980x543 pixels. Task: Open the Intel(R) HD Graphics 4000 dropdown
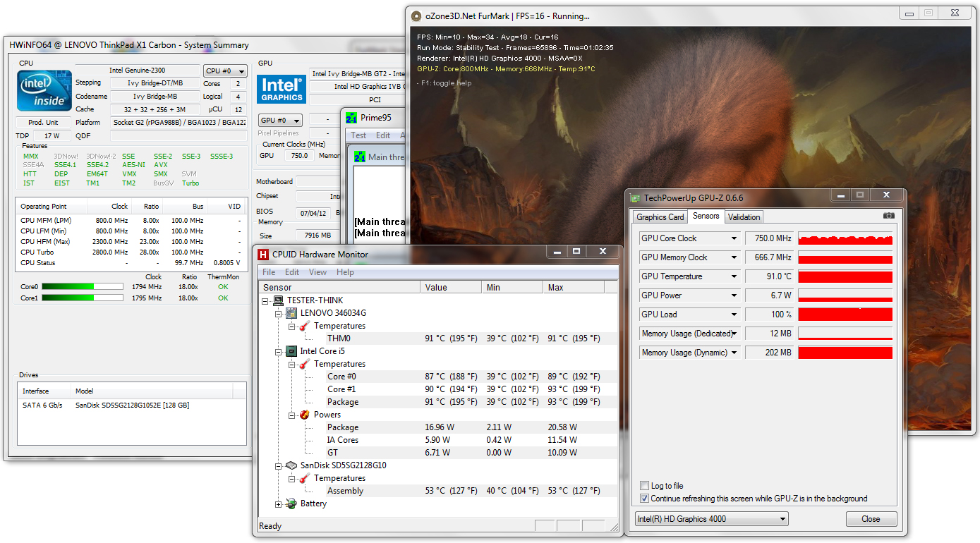pos(711,519)
